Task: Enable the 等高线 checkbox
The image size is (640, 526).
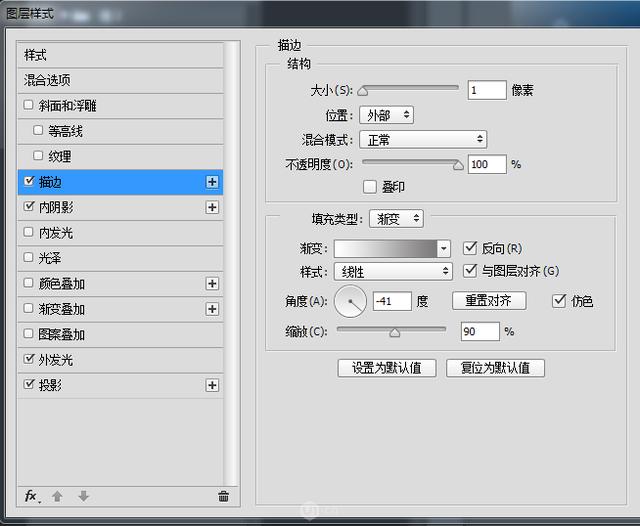Action: coord(38,130)
